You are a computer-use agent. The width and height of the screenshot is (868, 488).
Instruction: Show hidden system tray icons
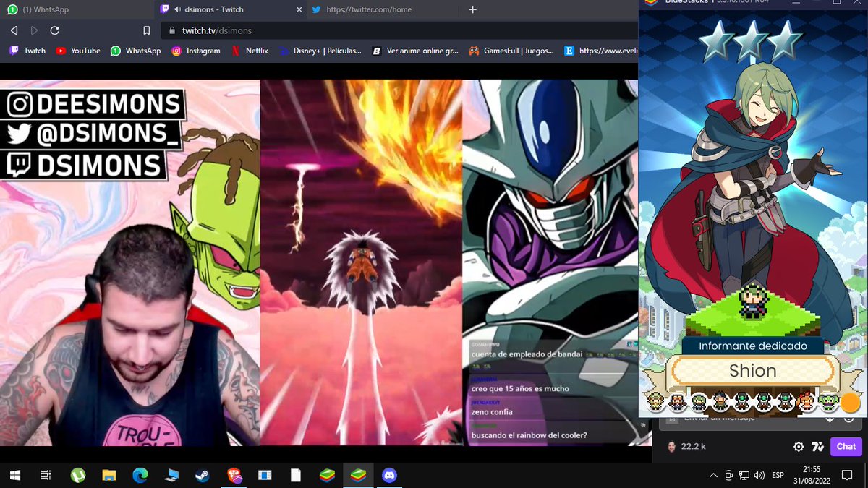click(x=714, y=475)
